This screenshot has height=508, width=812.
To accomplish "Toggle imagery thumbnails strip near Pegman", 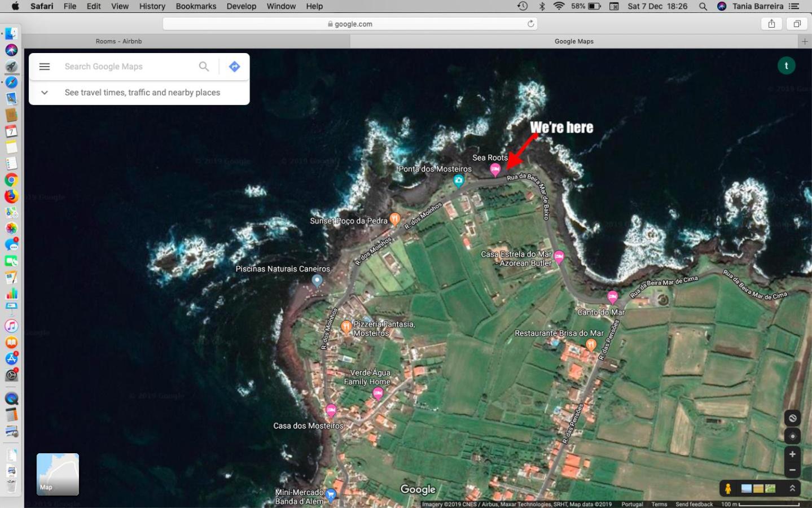I will [x=758, y=488].
